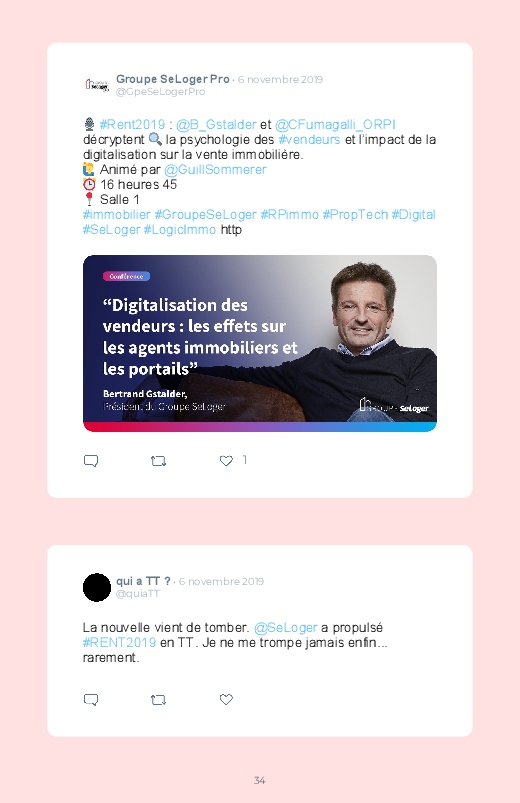Open the Digitalisation des vendeurs conference image
This screenshot has width=520, height=803.
click(x=260, y=343)
